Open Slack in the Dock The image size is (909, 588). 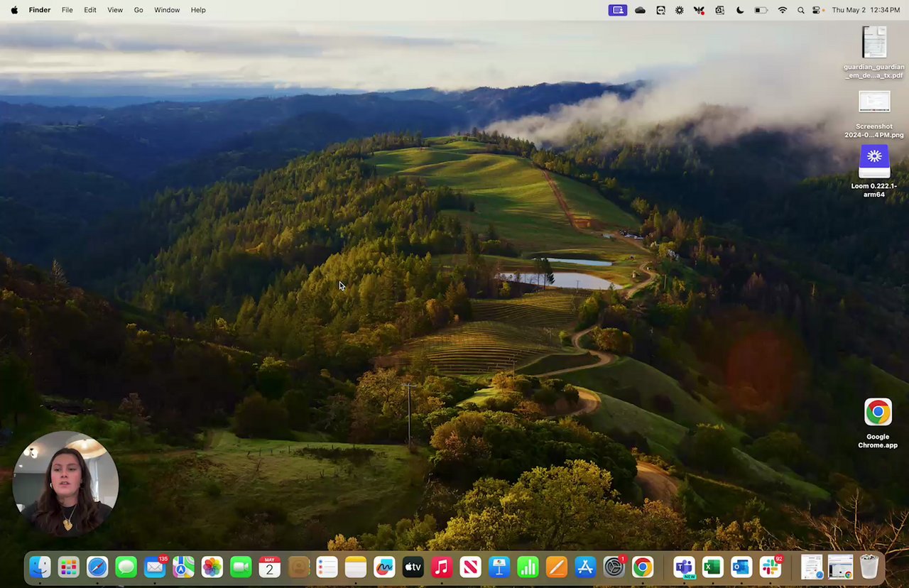point(771,567)
